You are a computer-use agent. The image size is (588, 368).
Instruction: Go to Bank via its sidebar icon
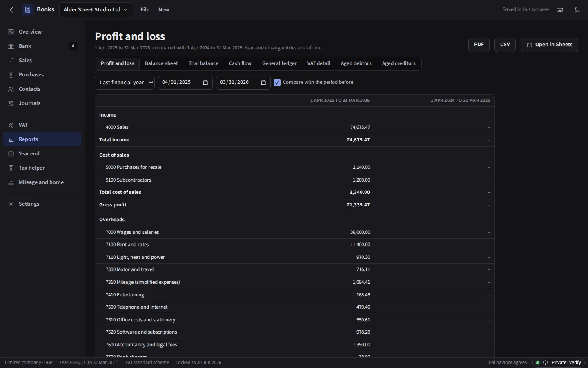point(11,46)
